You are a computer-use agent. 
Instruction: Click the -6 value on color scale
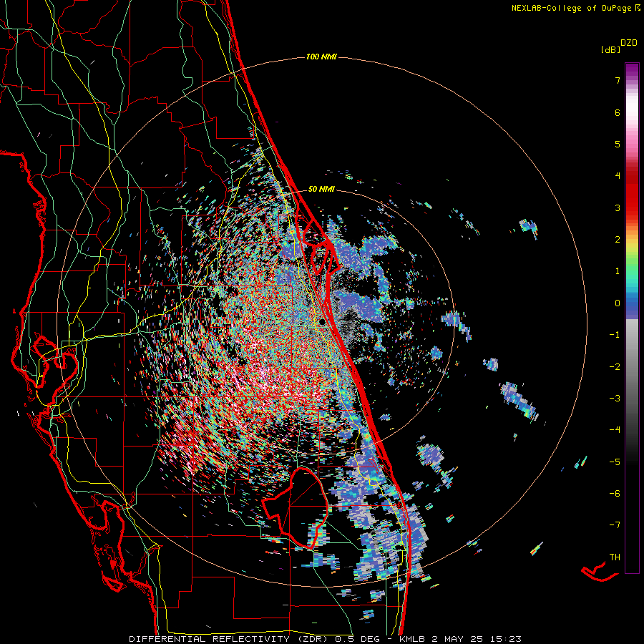pyautogui.click(x=615, y=494)
